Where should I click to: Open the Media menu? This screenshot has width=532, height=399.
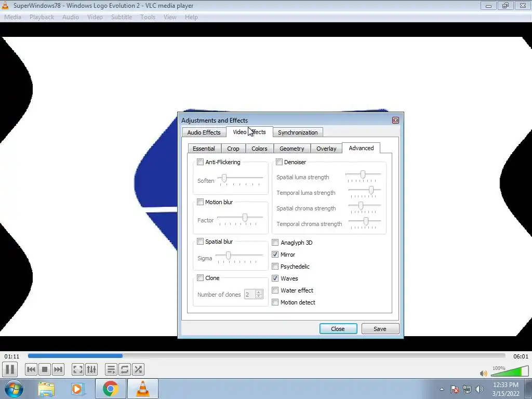(12, 17)
